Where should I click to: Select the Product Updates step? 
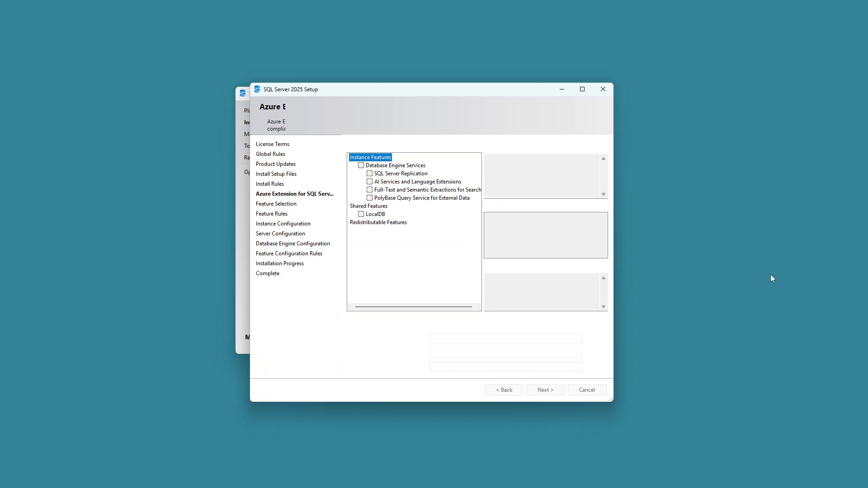click(x=276, y=164)
